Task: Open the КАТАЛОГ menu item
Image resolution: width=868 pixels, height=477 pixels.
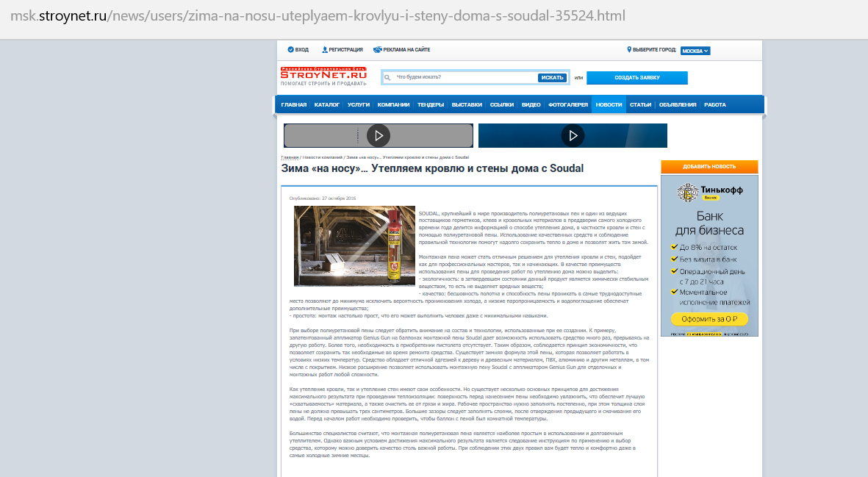Action: pos(326,104)
